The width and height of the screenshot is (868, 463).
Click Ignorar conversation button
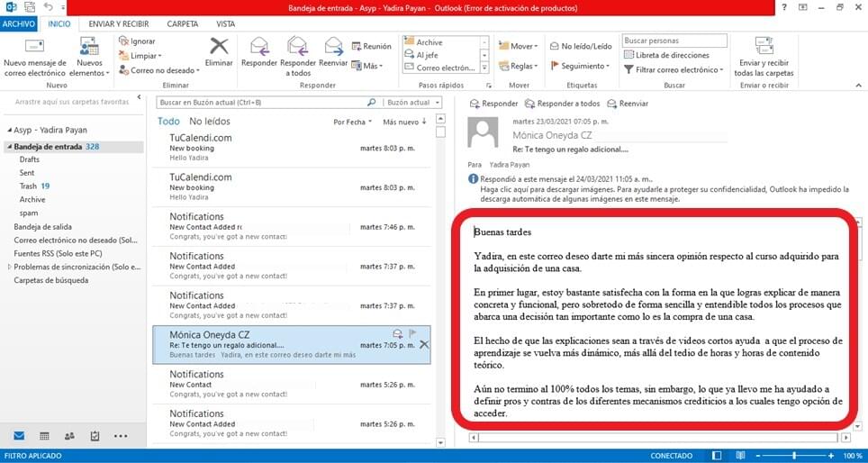coord(137,41)
